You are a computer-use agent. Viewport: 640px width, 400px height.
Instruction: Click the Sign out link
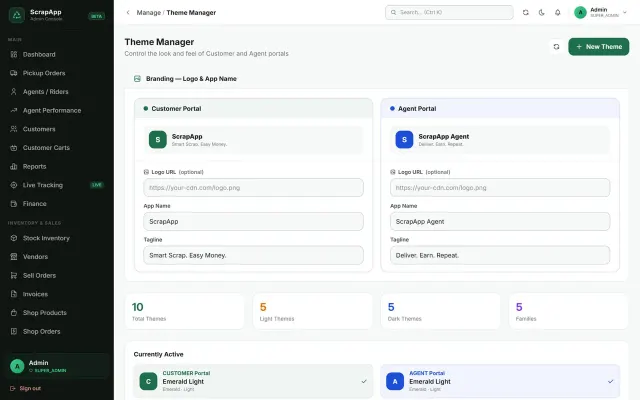tap(25, 388)
